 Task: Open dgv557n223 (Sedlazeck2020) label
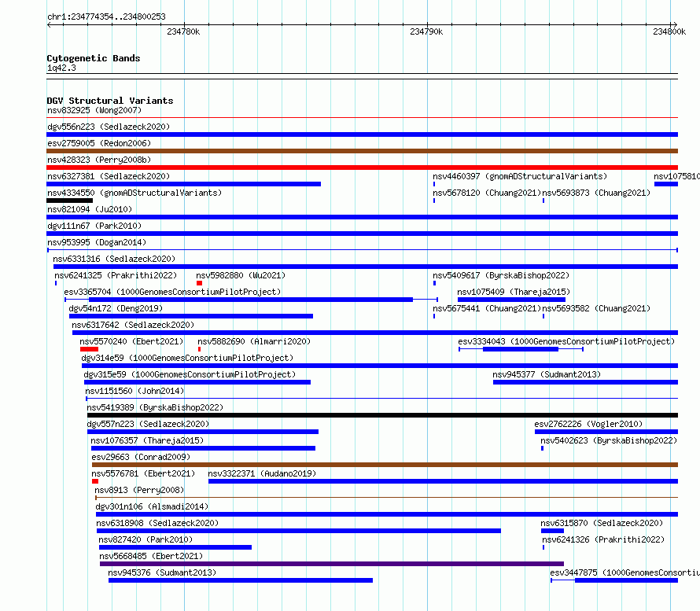[148, 424]
